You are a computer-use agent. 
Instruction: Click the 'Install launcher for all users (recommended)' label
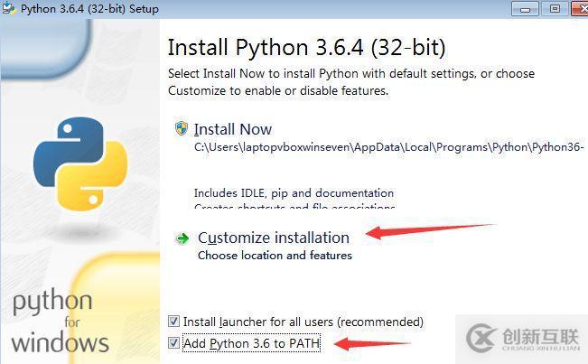point(303,322)
